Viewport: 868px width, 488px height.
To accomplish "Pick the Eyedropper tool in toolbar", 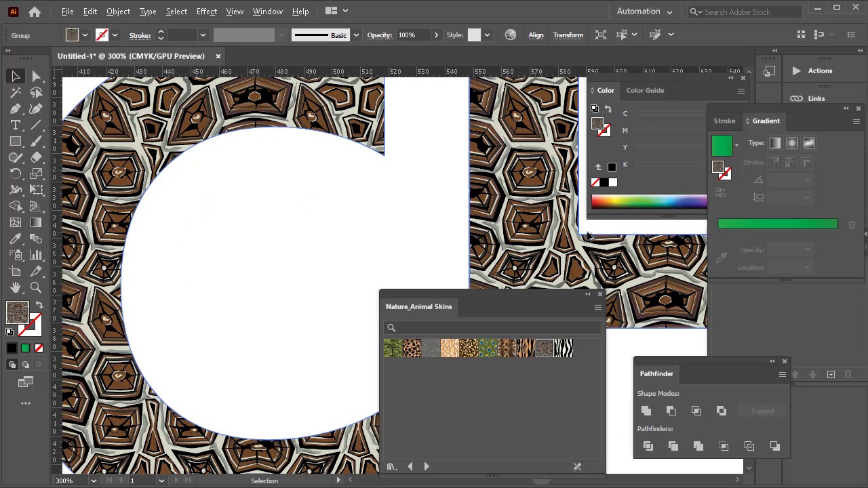I will point(16,239).
